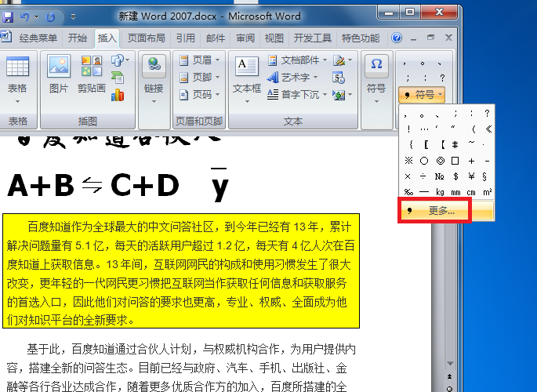The width and height of the screenshot is (537, 392).
Task: Open the 页面布局 tab
Action: [147, 38]
